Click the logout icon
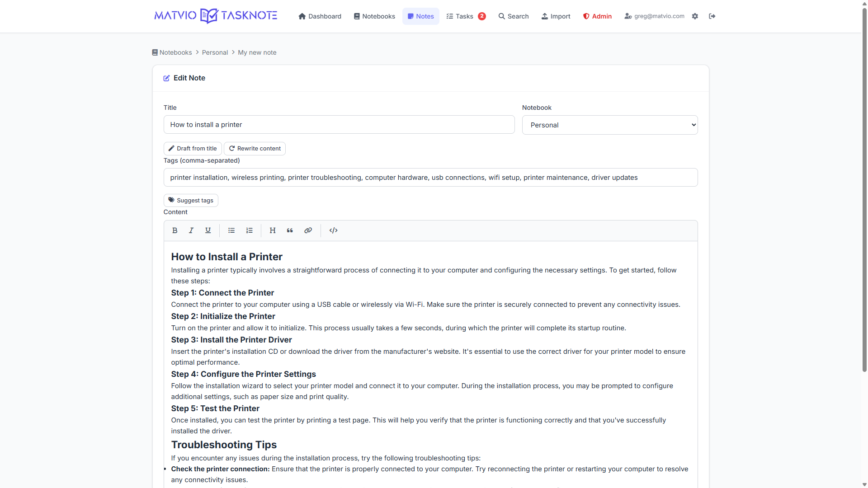Viewport: 868px width, 488px height. [x=712, y=16]
